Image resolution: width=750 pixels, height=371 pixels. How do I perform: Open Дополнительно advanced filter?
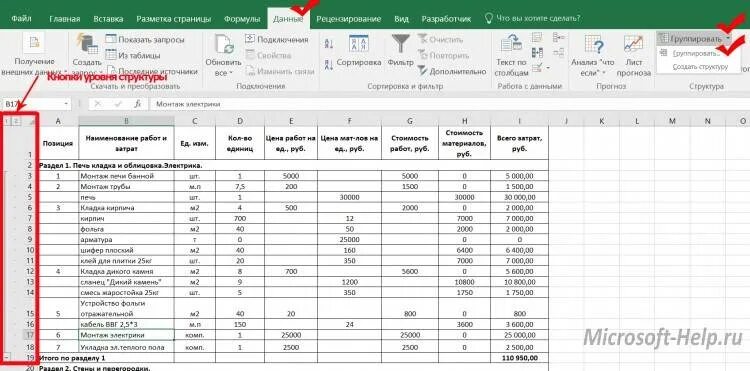click(452, 71)
